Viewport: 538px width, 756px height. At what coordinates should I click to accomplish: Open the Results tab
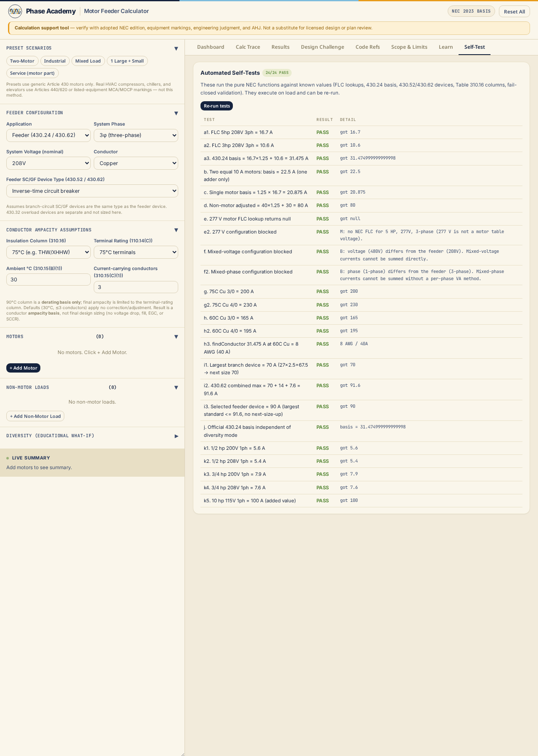[280, 47]
